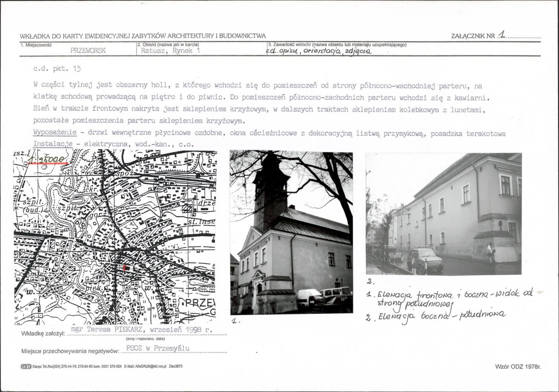This screenshot has height=392, width=559.
Task: Click typed "mgr Teresa PIEKARZ, wrzesień 1998 r."
Action: (142, 330)
